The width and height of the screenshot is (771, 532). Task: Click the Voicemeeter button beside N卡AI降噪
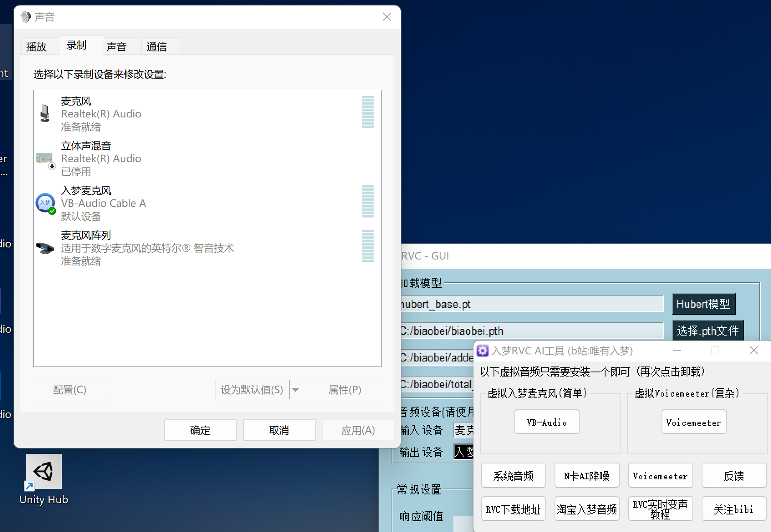(660, 476)
